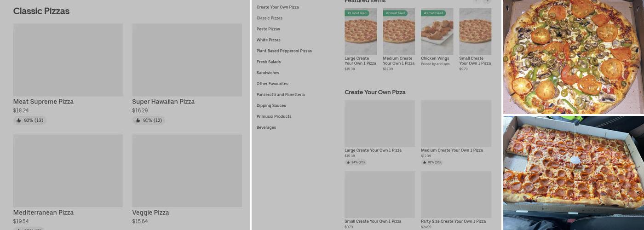Click the Featured Items previous arrow

[477, 1]
